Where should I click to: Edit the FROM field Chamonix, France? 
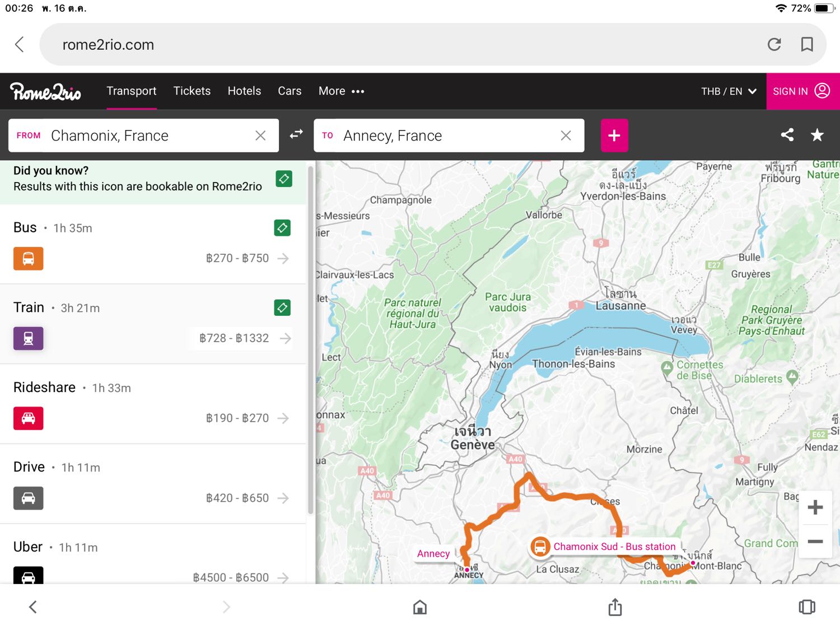pos(143,136)
